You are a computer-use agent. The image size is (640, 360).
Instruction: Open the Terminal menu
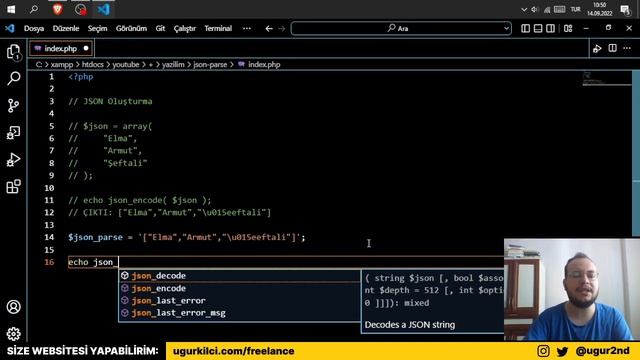tap(218, 29)
